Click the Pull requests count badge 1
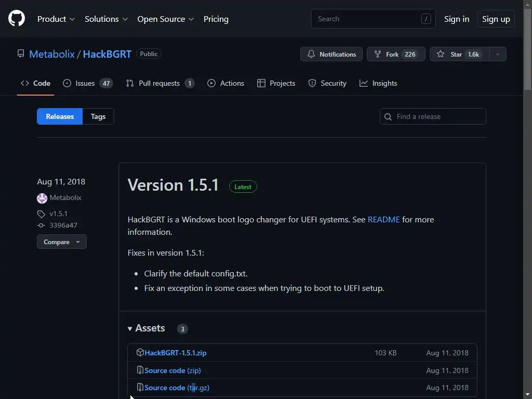 (x=190, y=84)
